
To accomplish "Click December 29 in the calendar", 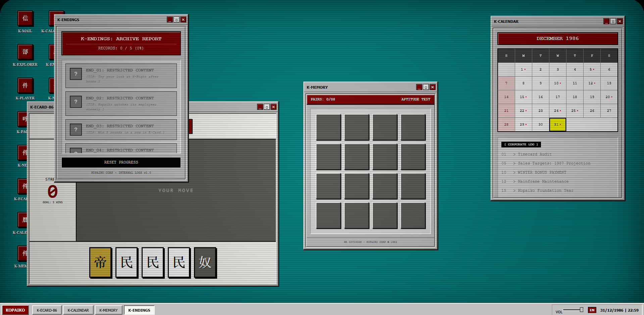I will 523,125.
